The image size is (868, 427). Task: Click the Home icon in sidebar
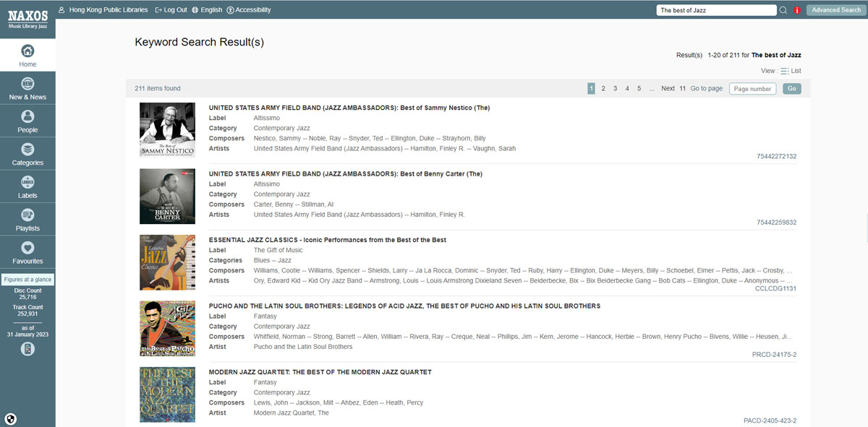pos(27,51)
